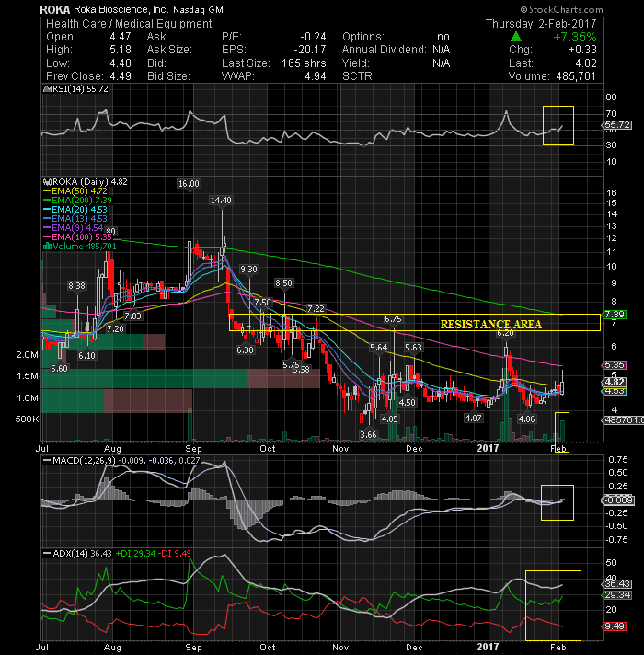Click the 29.34 green +DI axis tag
This screenshot has width=644, height=655.
coord(616,595)
